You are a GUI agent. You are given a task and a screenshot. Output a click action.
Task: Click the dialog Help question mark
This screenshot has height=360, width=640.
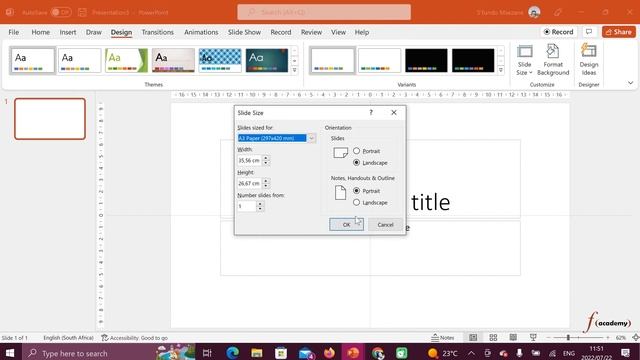(371, 112)
